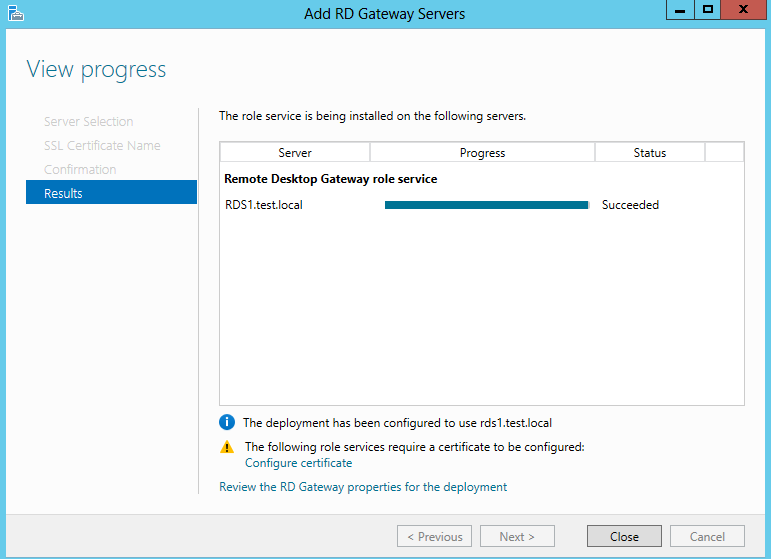Click the Close button
Viewport: 771px width, 559px height.
click(624, 536)
